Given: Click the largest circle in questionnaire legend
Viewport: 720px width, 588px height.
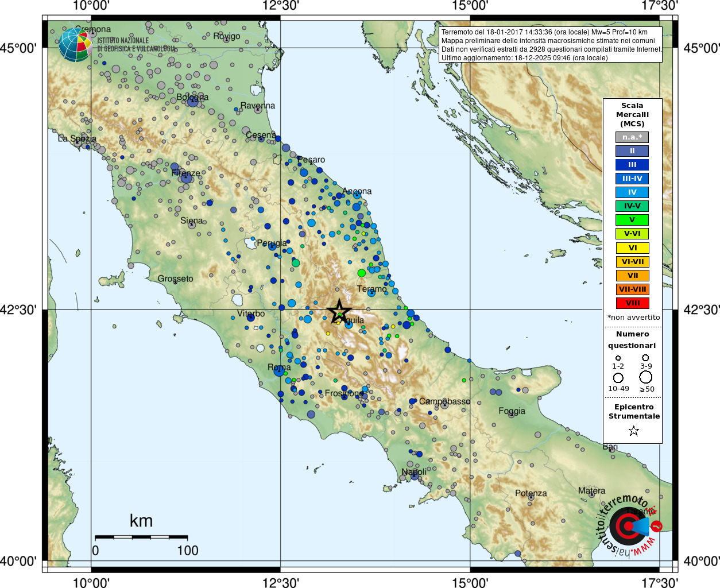Looking at the screenshot, I should pos(646,377).
